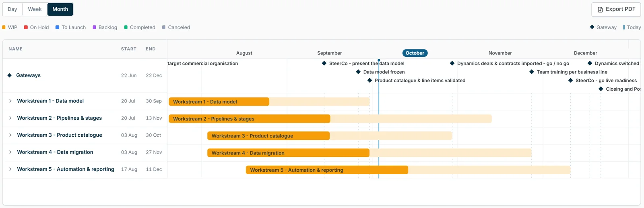Click the Gateways row name

[x=28, y=75]
